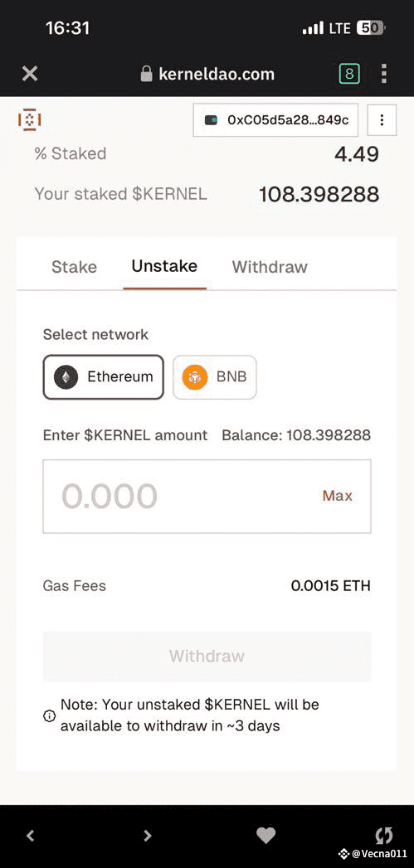This screenshot has height=868, width=414.
Task: Select the Unstake tab
Action: (164, 267)
